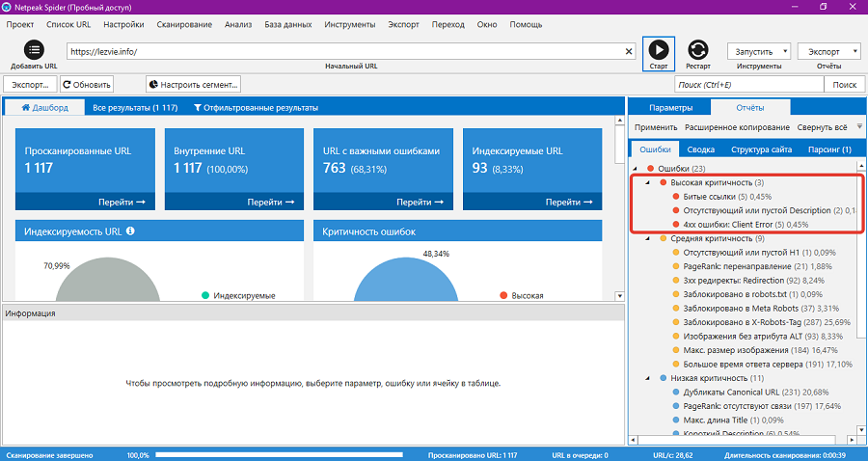Select Дубликаты Canonical URL row
The height and width of the screenshot is (461, 868).
750,392
